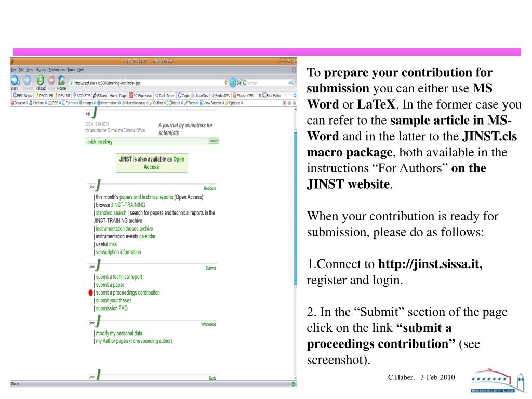Screen dimensions: 532x399
Task: Open the Cookies developer menu
Action: [x=38, y=103]
